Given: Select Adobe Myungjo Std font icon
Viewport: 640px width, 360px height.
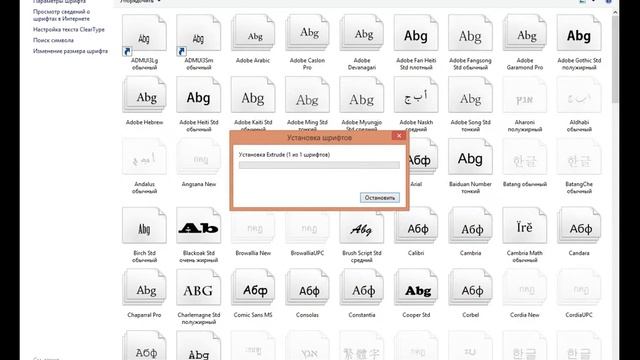Looking at the screenshot, I should 362,95.
